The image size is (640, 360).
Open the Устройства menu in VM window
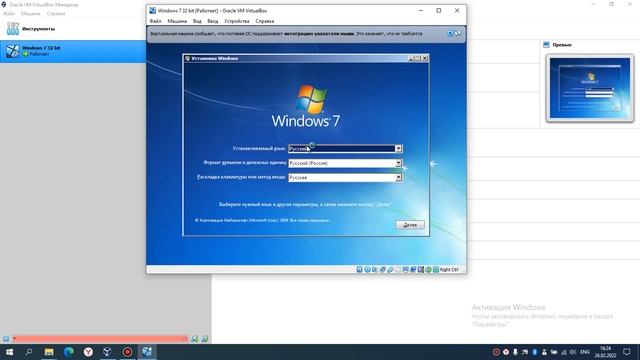236,21
